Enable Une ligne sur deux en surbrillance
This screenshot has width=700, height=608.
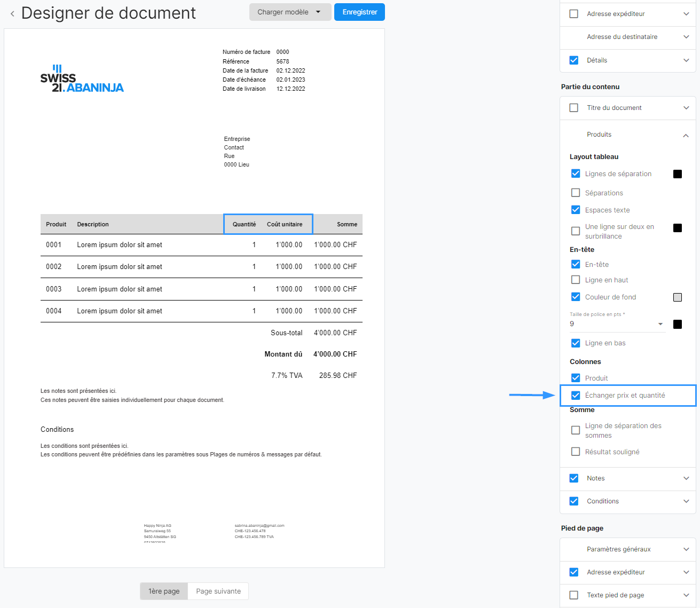click(x=576, y=231)
